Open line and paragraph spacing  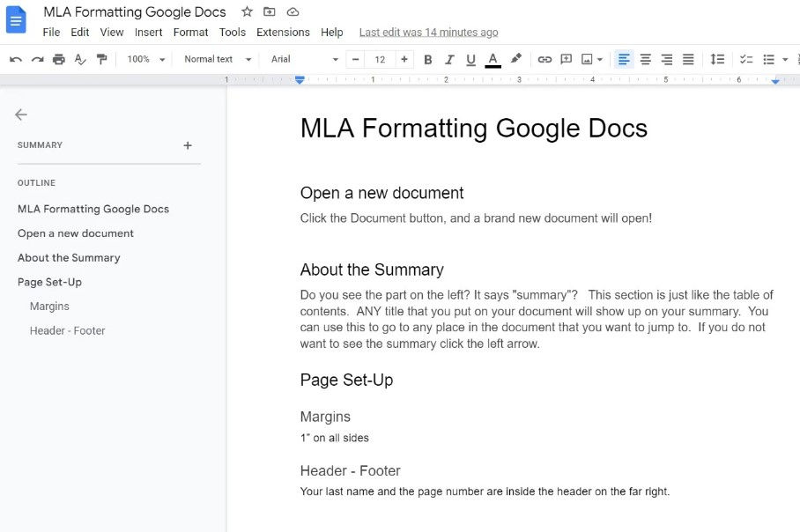coord(717,59)
